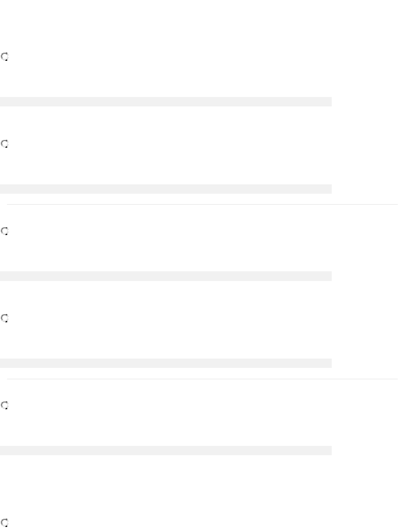Click the second gray placeholder bar
Image resolution: width=398 pixels, height=532 pixels.
click(x=166, y=189)
